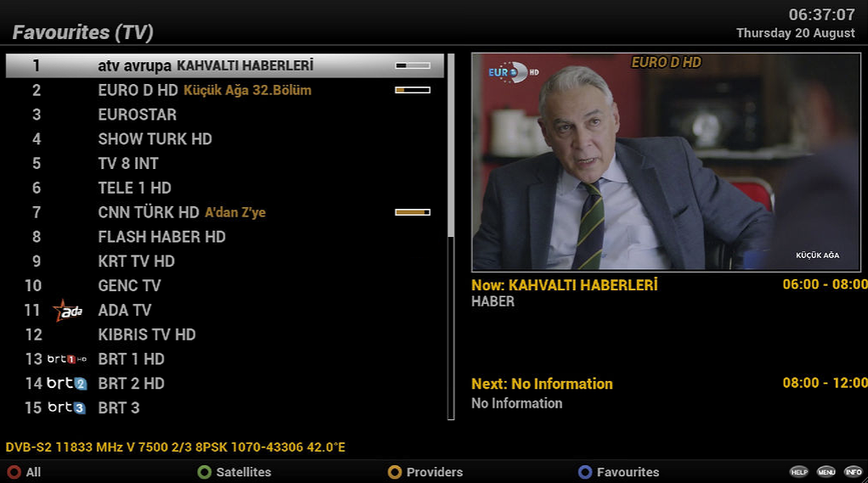Click the INFO key icon
Viewport: 868px width, 483px height.
853,471
